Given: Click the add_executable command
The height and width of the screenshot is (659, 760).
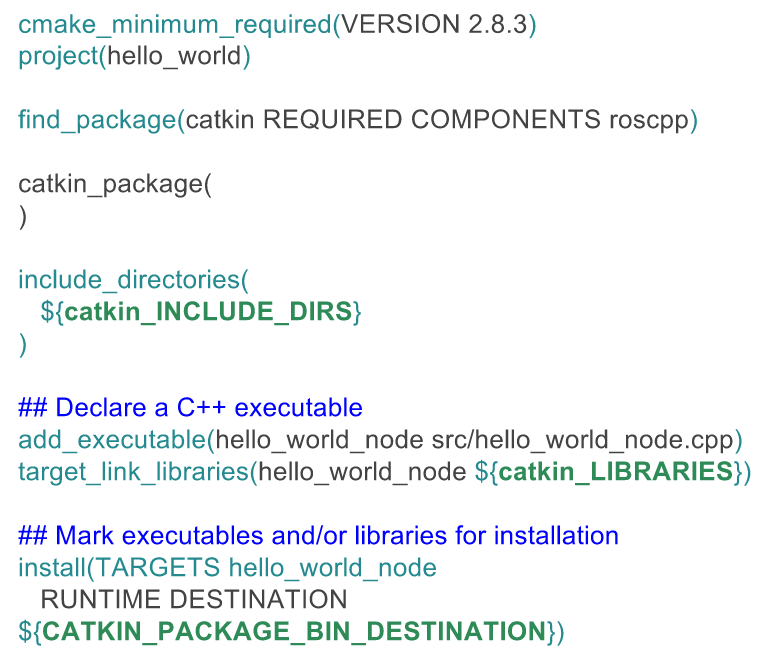Looking at the screenshot, I should coord(112,439).
